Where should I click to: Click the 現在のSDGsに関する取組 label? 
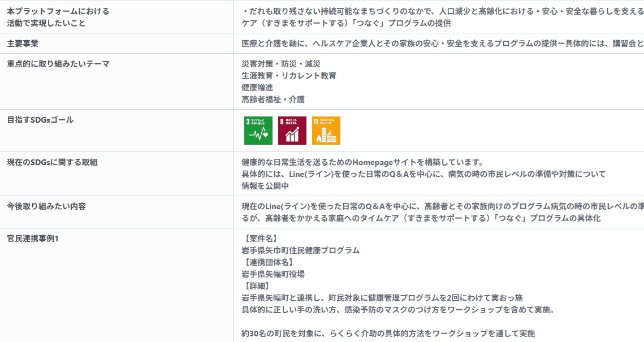click(52, 163)
